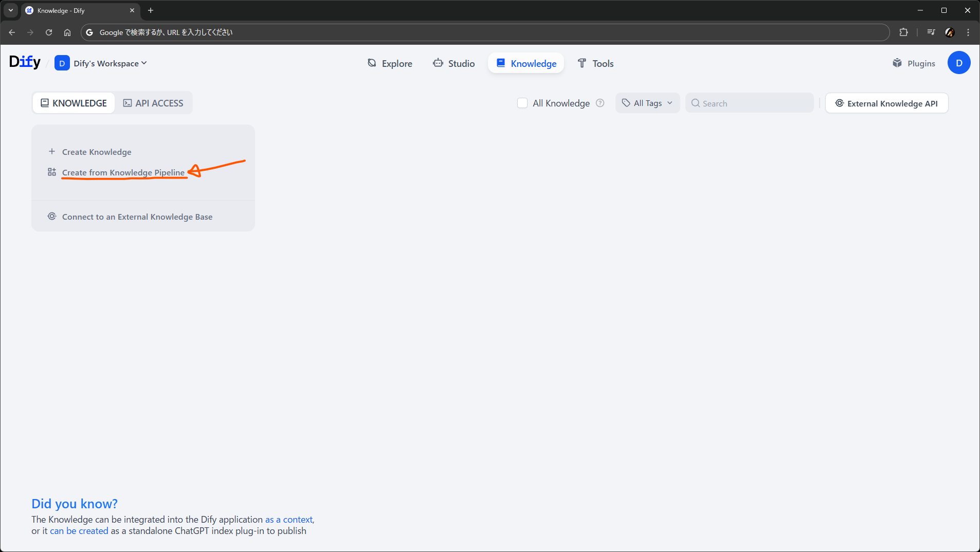
Task: Switch to the API ACCESS tab
Action: 153,103
